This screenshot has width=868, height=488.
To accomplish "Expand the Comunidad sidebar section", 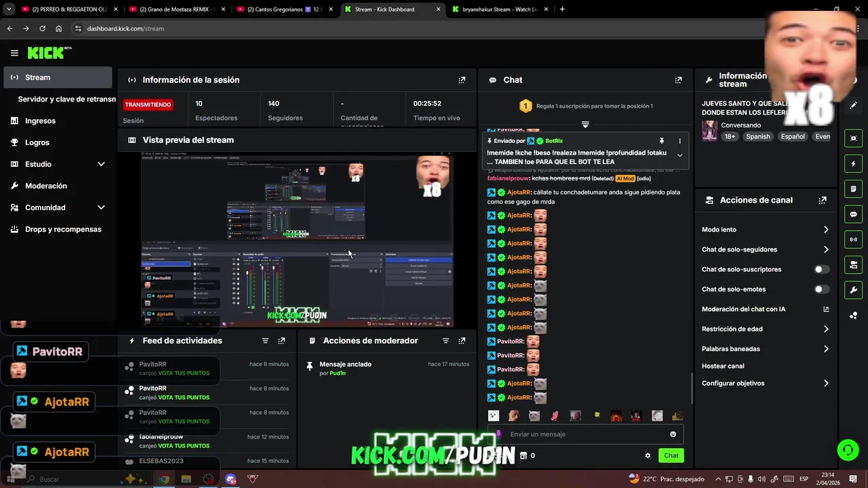I will pyautogui.click(x=101, y=207).
